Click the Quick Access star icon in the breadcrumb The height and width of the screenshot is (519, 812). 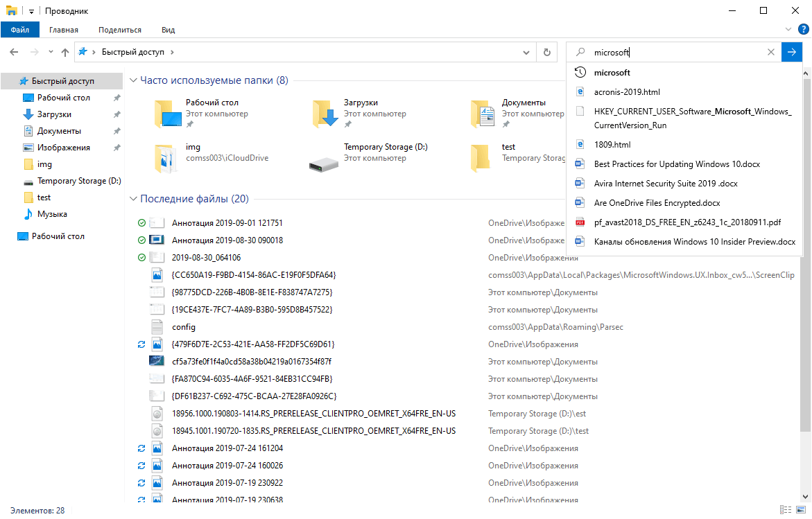(x=81, y=51)
